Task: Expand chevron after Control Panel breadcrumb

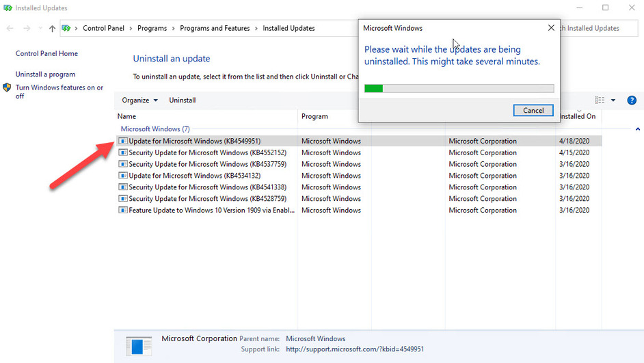Action: click(x=131, y=28)
